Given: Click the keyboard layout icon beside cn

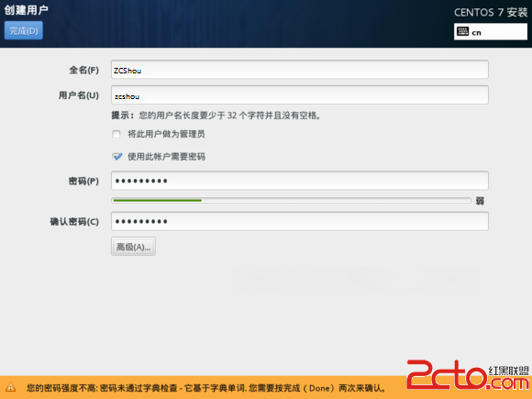Looking at the screenshot, I should point(463,31).
